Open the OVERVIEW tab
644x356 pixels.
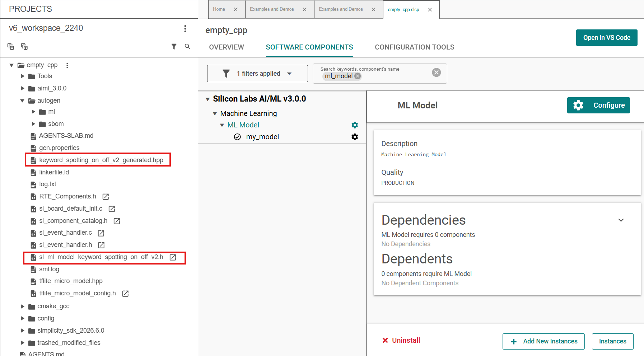(x=227, y=47)
